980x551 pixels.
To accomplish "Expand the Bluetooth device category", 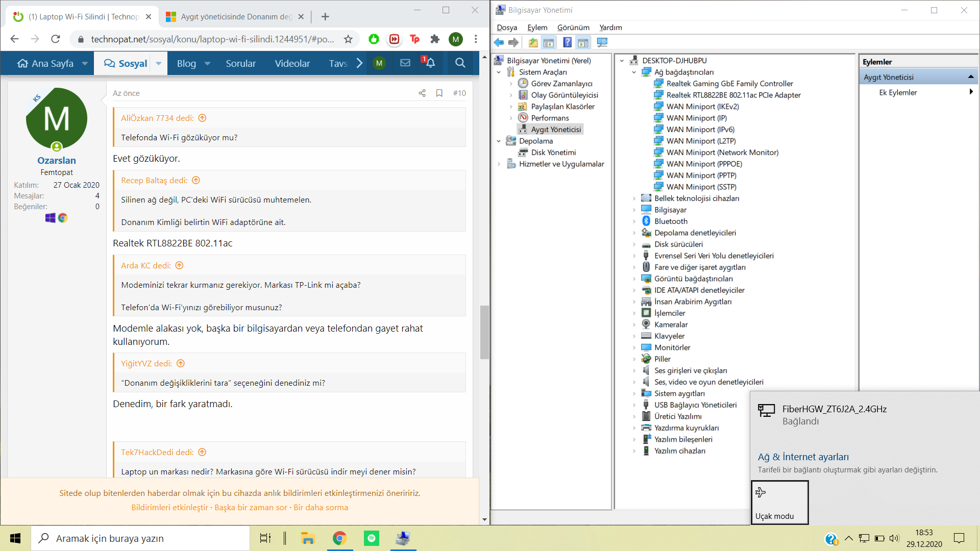I will [x=634, y=221].
